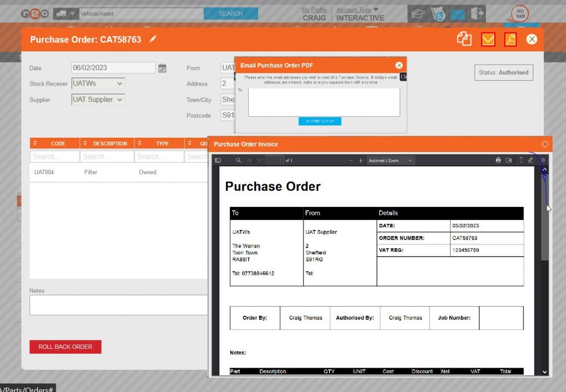This screenshot has width=566, height=392.
Task: Edit the order title with the pencil icon
Action: tap(154, 39)
